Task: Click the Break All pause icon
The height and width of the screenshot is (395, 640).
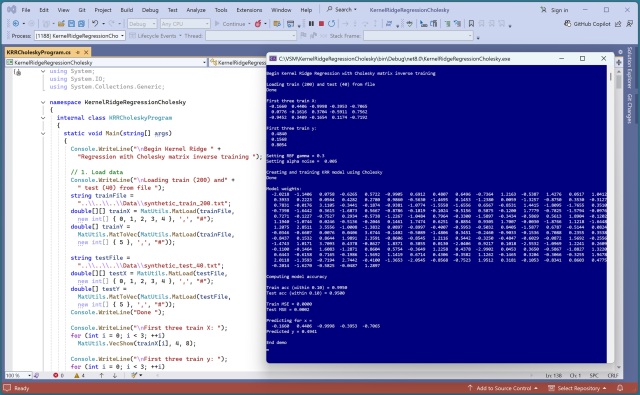Action: click(311, 24)
